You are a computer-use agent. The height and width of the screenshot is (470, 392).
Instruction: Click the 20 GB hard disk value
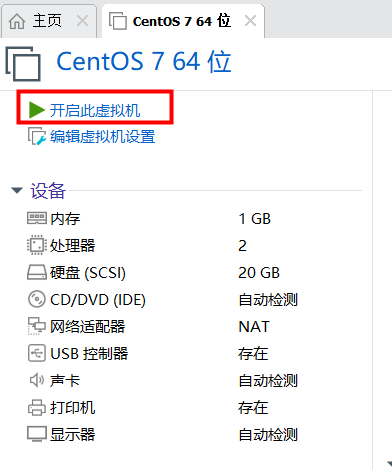coord(259,273)
